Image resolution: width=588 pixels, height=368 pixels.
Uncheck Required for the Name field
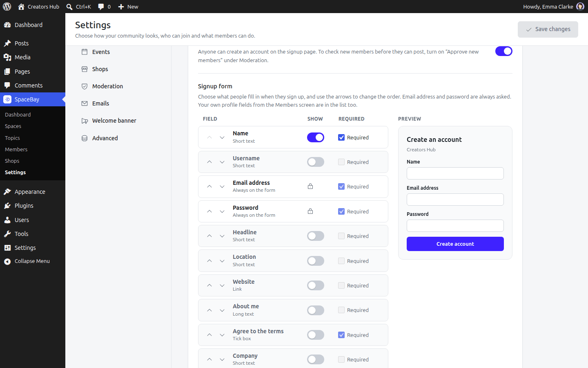(341, 137)
